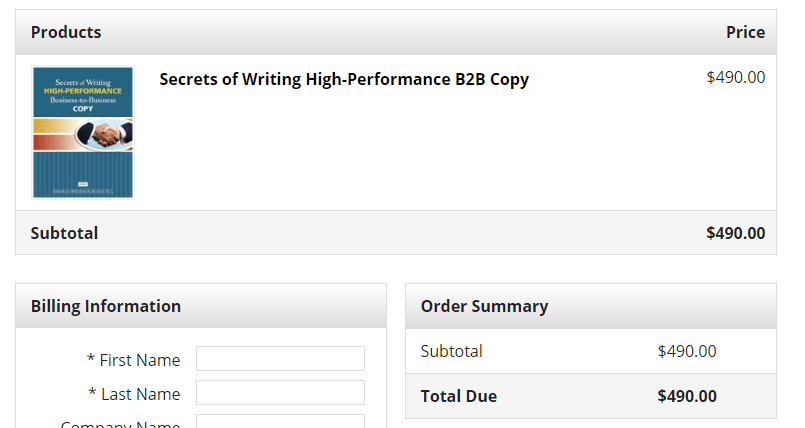Click the Billing Information panel header
805x428 pixels.
(106, 306)
